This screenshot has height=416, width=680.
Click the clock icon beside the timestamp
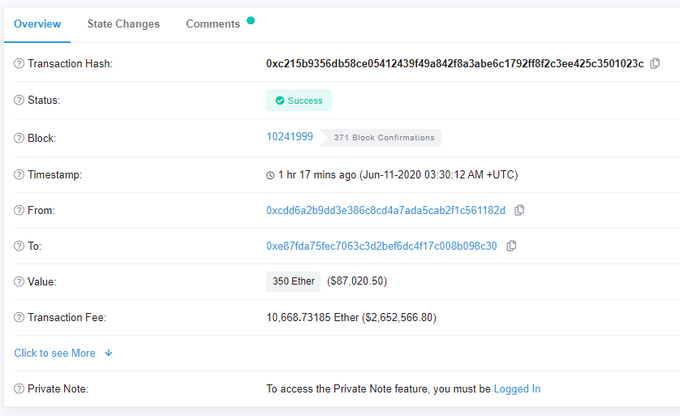[x=270, y=175]
